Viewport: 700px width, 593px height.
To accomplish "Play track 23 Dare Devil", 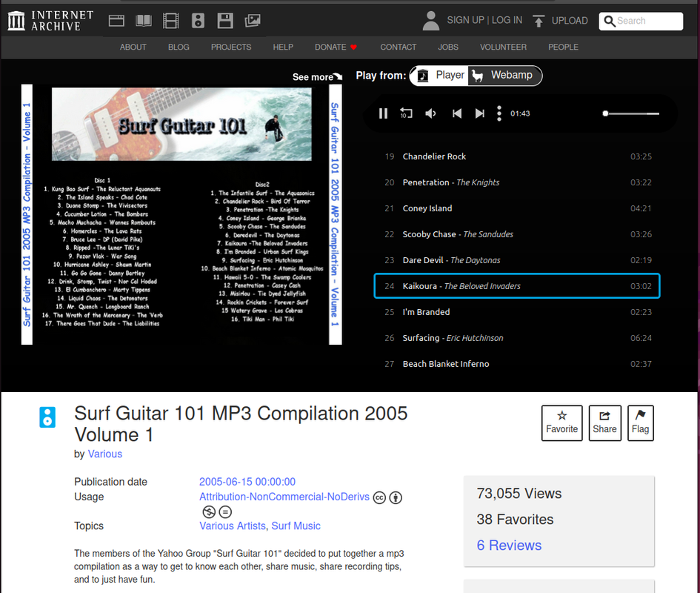I will (x=518, y=260).
